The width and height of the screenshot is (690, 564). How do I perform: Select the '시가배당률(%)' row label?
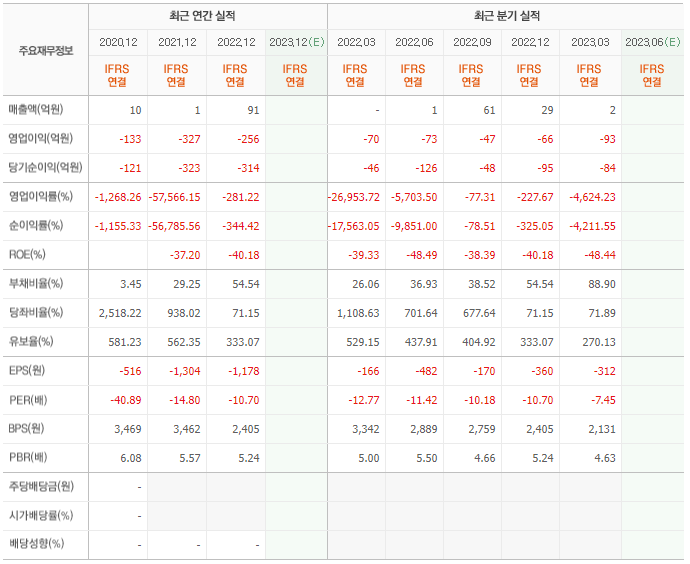coord(41,516)
